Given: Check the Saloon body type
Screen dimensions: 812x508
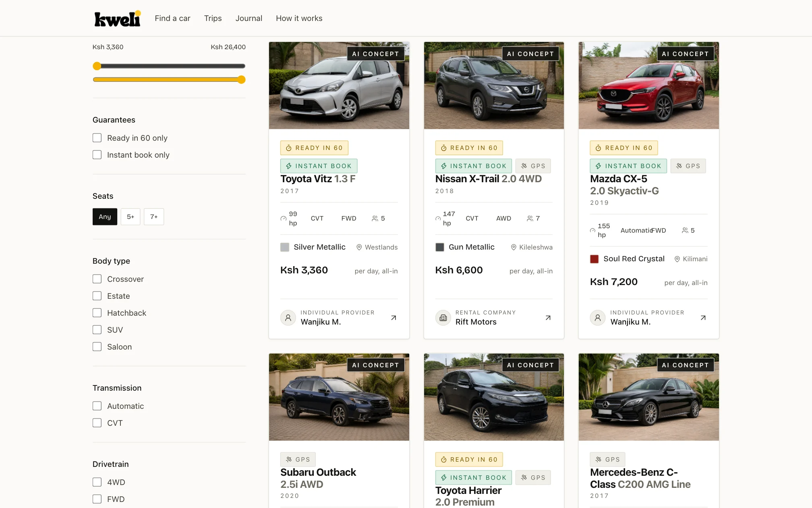Looking at the screenshot, I should click(97, 347).
